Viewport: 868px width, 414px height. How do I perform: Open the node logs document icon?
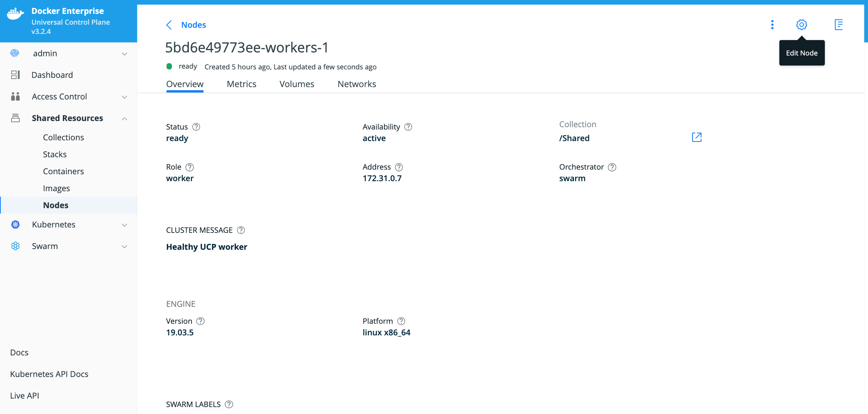coord(839,25)
